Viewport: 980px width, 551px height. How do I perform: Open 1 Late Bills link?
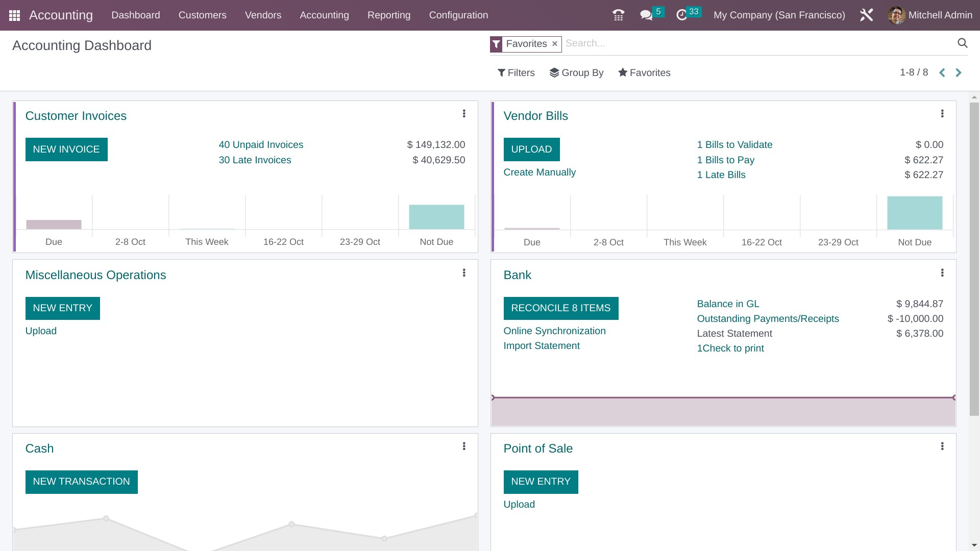pyautogui.click(x=721, y=175)
